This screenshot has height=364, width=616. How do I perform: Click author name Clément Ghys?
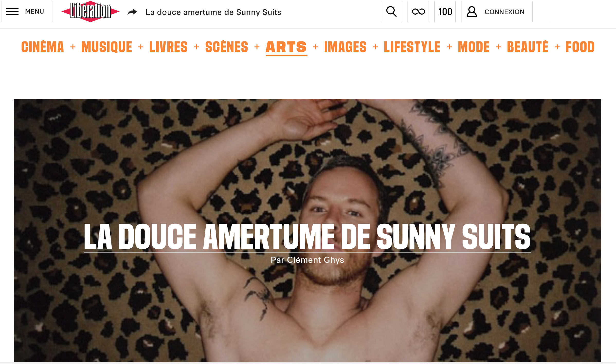point(315,260)
